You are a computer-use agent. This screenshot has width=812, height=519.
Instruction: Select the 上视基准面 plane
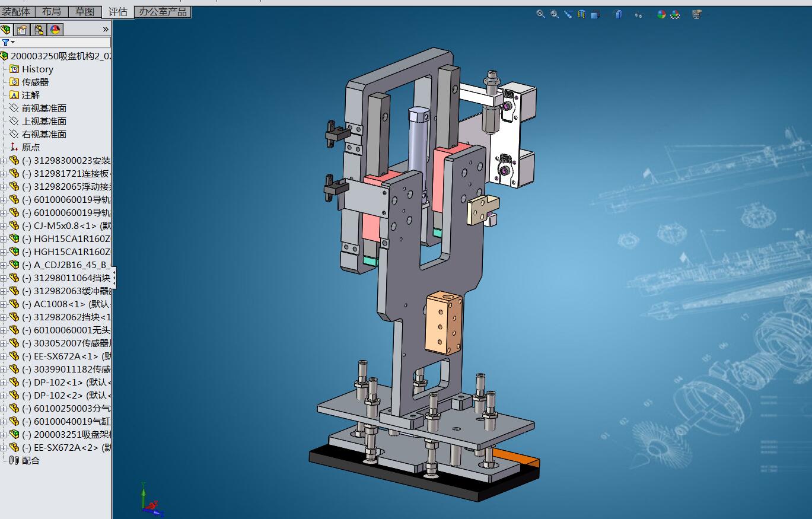(x=37, y=121)
